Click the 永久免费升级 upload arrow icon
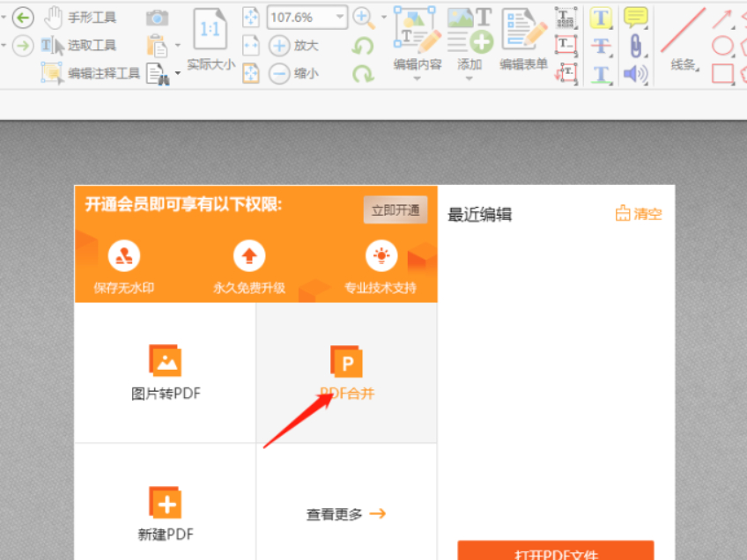Viewport: 747px width, 560px height. tap(249, 256)
